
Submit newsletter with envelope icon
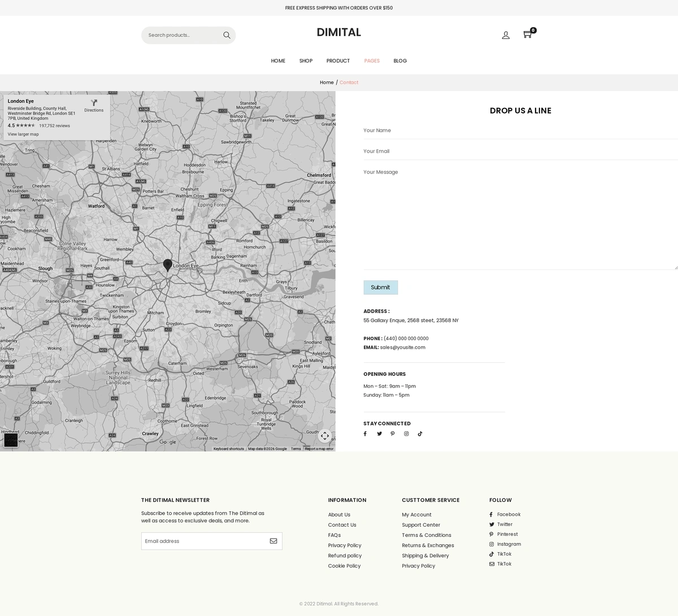point(273,541)
